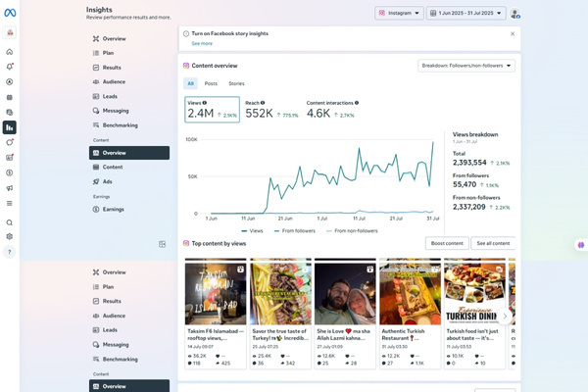
Task: Expand the Breakdown: Followers/non-followers dropdown
Action: 465,66
